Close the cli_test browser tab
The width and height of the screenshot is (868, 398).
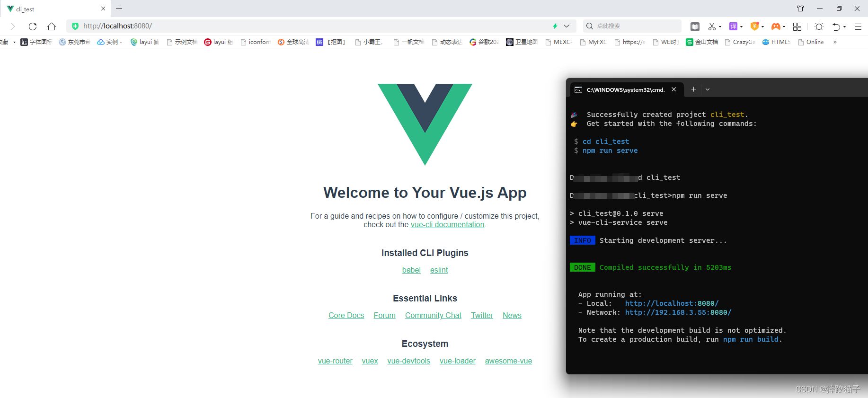click(x=103, y=9)
